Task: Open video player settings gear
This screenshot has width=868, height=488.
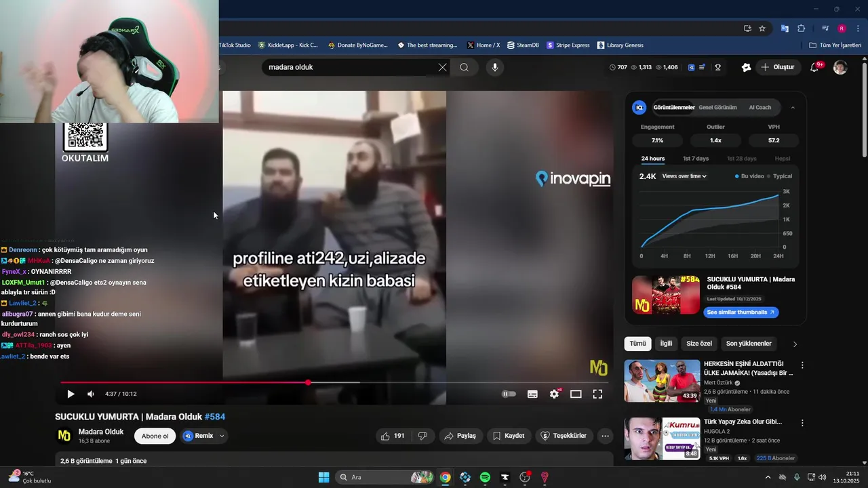Action: point(555,394)
